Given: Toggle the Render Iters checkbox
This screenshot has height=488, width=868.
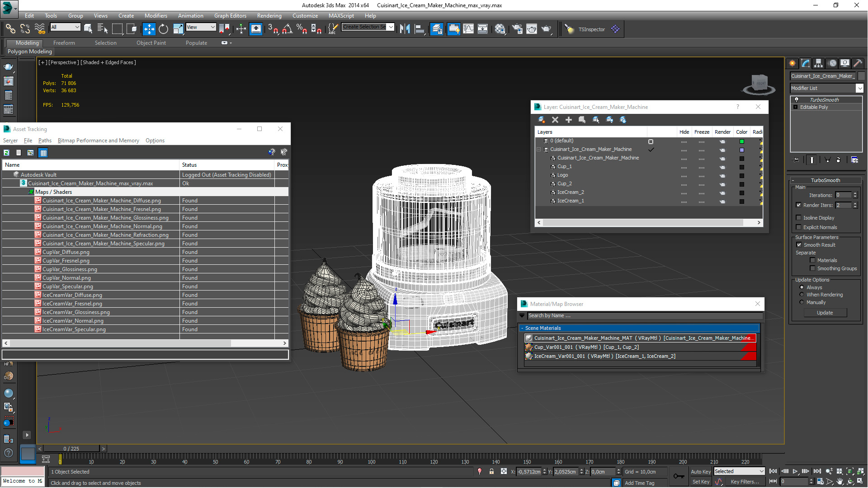Looking at the screenshot, I should point(799,205).
